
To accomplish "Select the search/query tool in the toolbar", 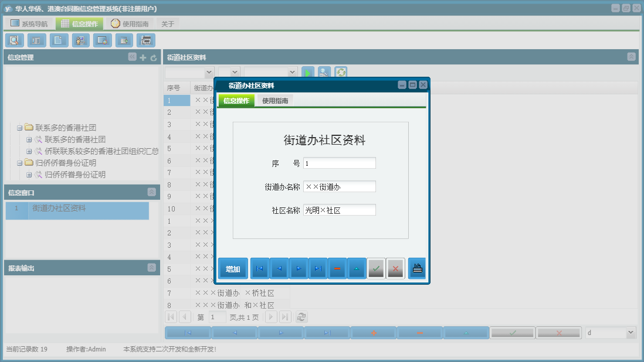I will pyautogui.click(x=14, y=40).
